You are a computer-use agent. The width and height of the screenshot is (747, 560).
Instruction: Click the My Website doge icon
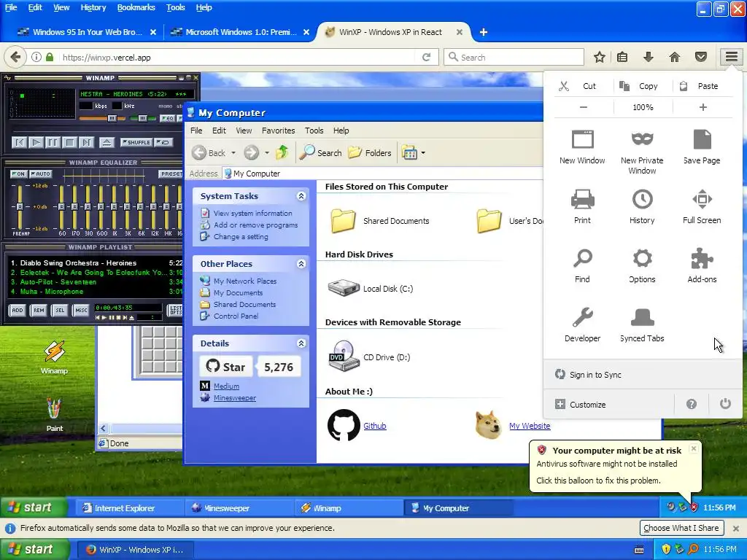(488, 424)
